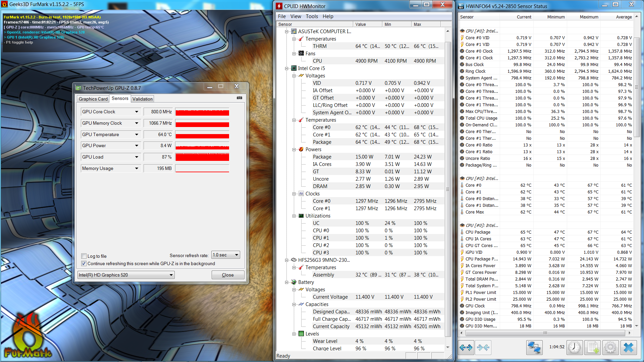Click the Core #0 VID lightning icon

pyautogui.click(x=462, y=38)
